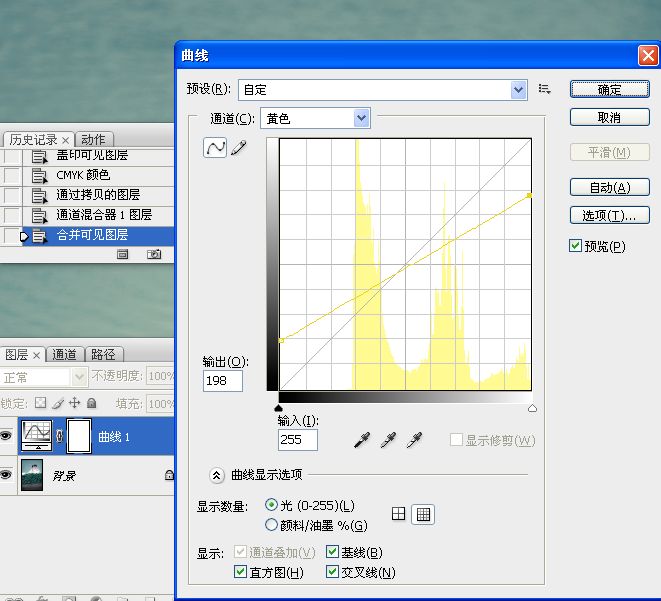
Task: Hide the 背景 layer eye
Action: pos(6,475)
